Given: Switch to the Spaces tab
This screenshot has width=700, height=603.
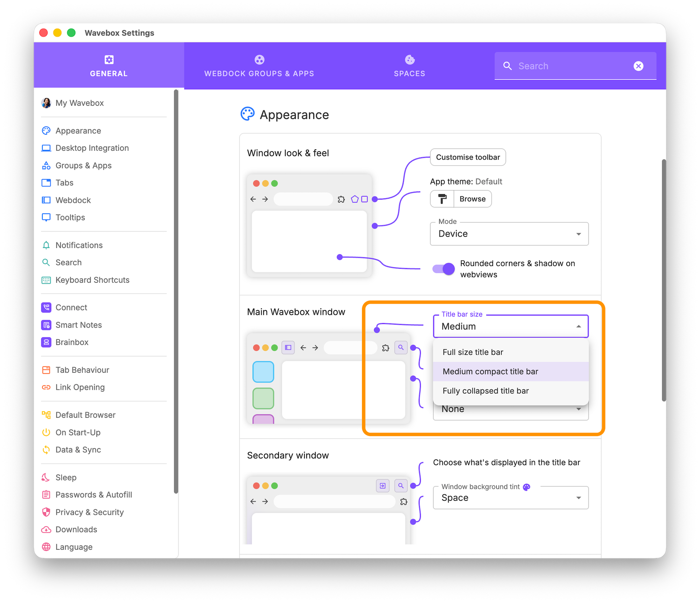Looking at the screenshot, I should (x=409, y=65).
